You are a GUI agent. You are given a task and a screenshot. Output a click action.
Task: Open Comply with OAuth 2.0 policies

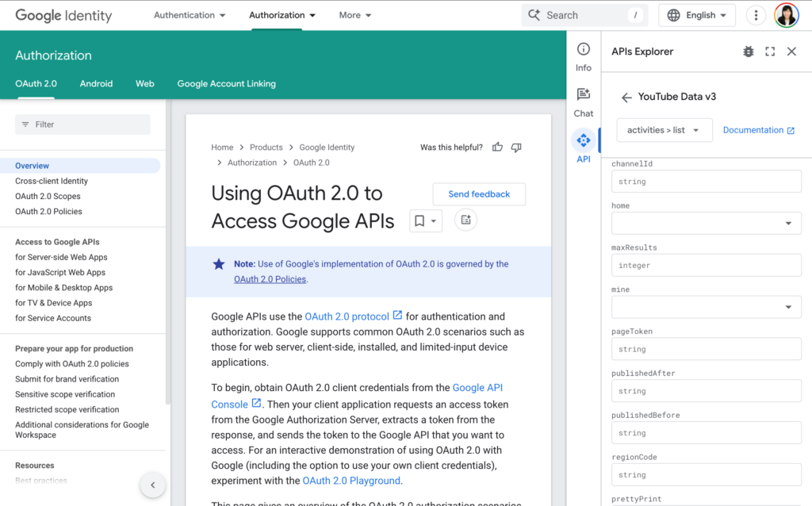tap(72, 363)
